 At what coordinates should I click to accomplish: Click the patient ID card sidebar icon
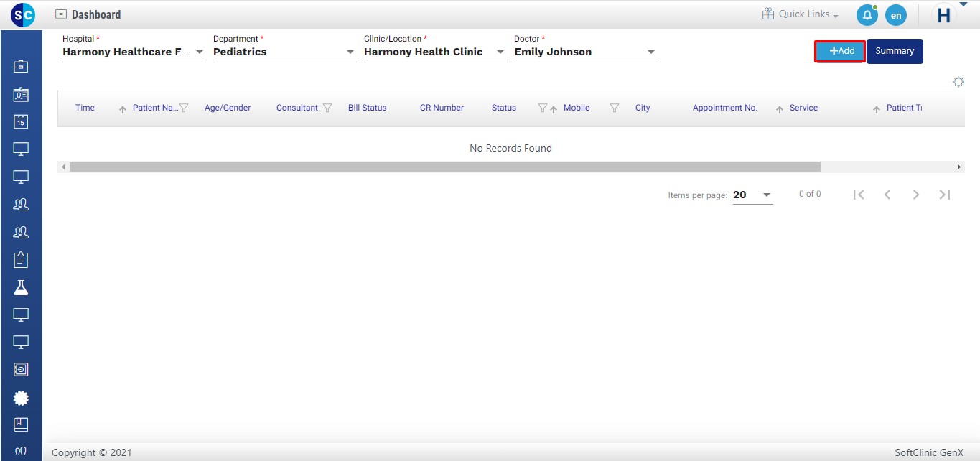coord(21,94)
